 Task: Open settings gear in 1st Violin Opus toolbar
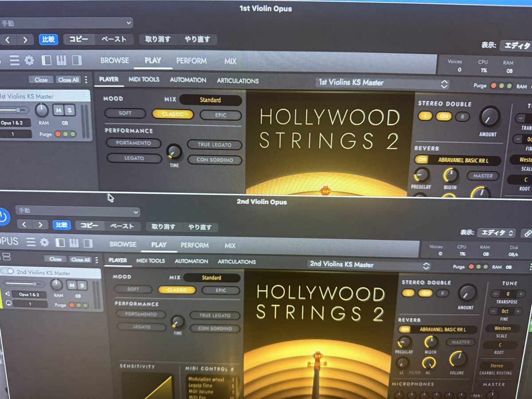click(29, 60)
